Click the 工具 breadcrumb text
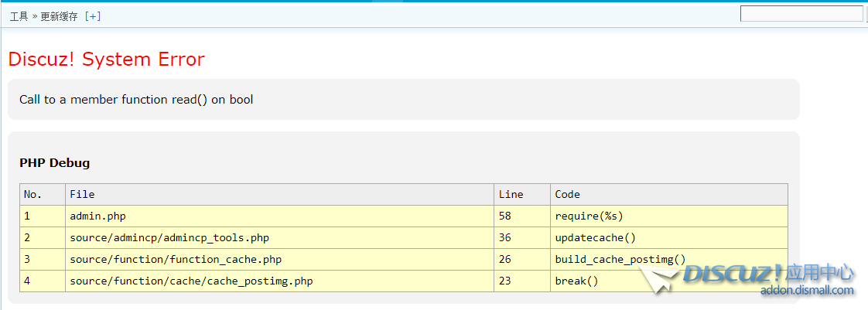Screen dimensions: 868x310 point(19,16)
